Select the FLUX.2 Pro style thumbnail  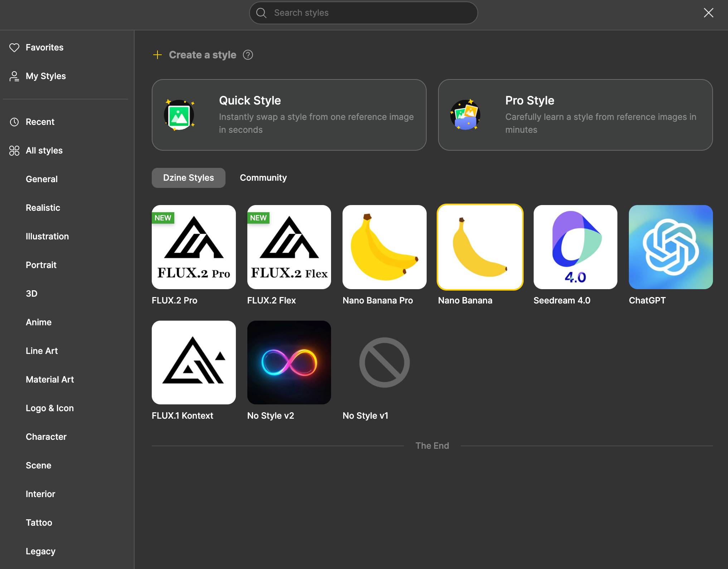point(194,247)
